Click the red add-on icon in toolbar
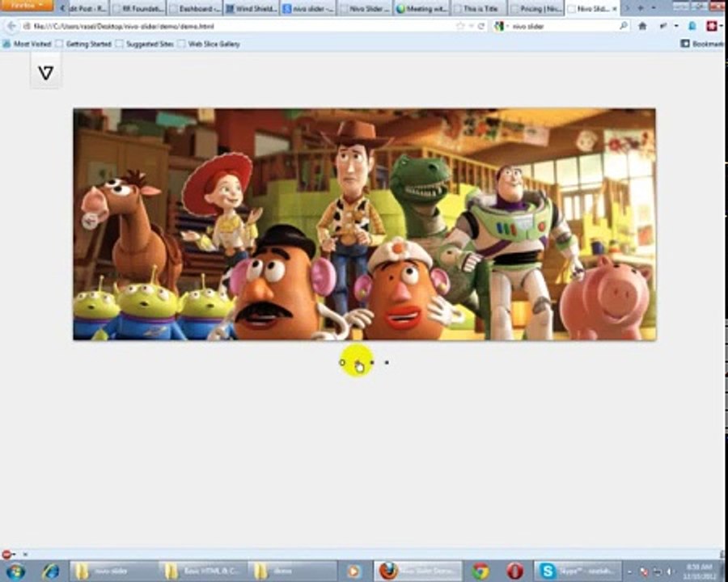Image resolution: width=728 pixels, height=582 pixels. click(x=712, y=27)
